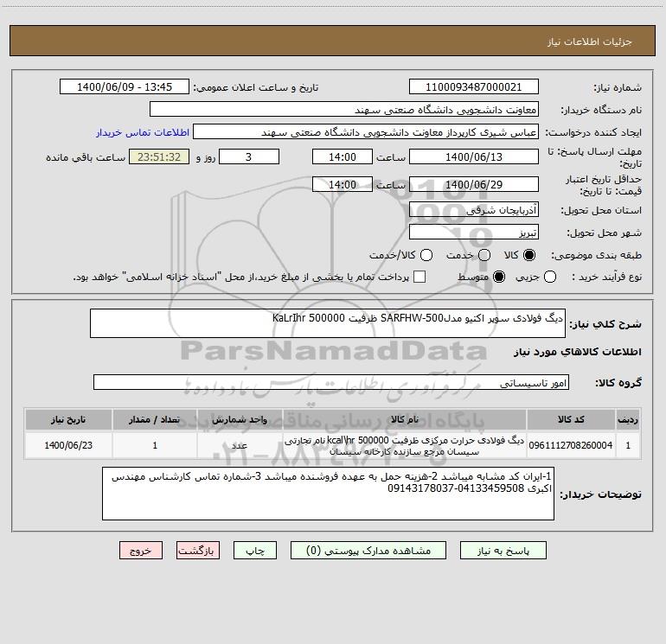
Task: Click the چاپ print button
Action: (255, 551)
